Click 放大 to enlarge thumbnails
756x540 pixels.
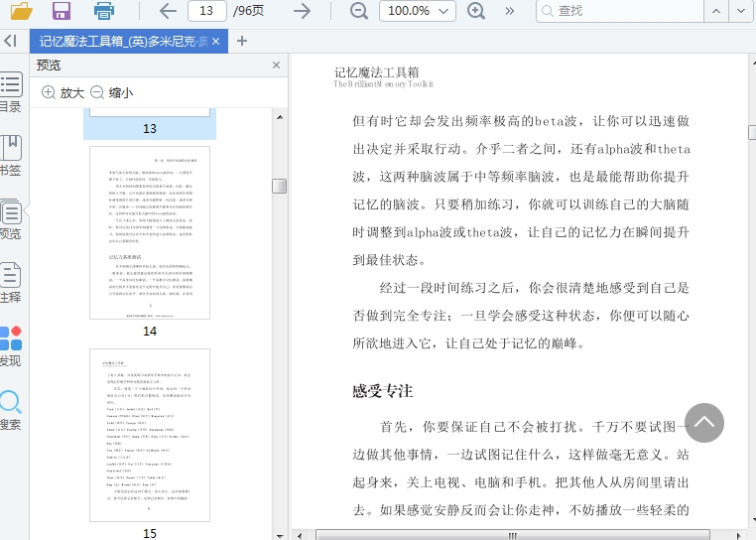tap(63, 92)
